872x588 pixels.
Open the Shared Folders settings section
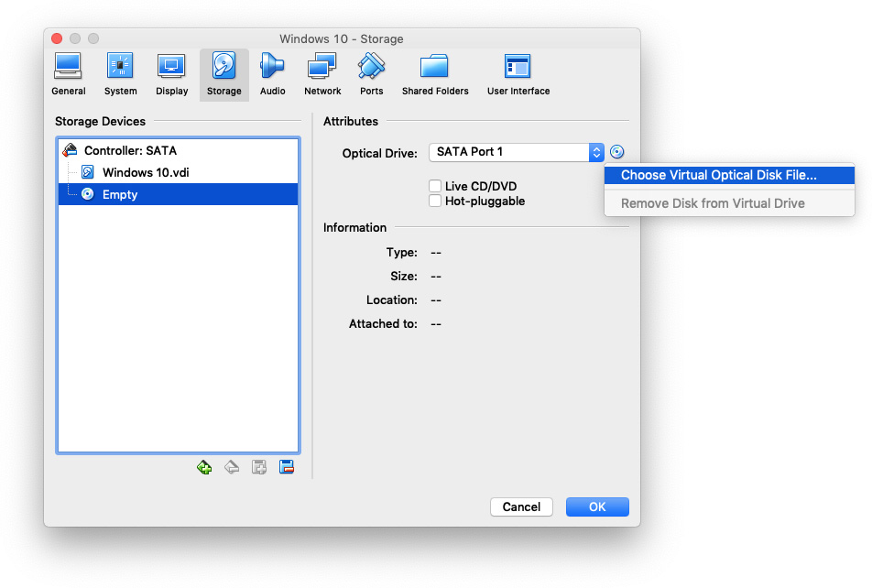point(435,74)
